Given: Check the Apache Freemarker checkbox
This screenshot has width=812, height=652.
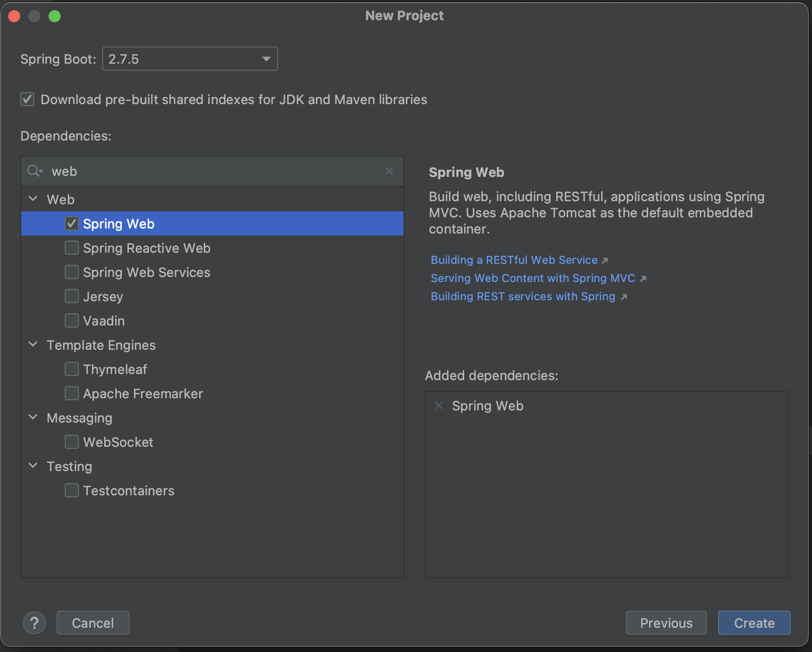Looking at the screenshot, I should click(72, 393).
